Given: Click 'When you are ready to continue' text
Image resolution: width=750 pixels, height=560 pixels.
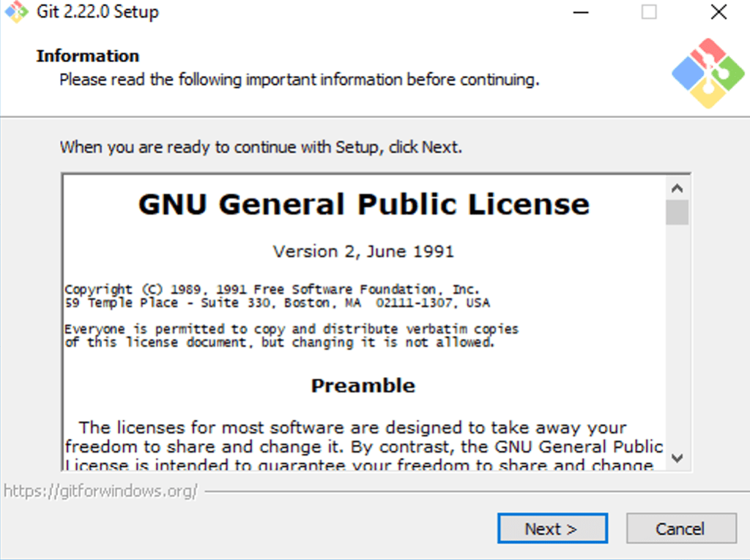Looking at the screenshot, I should pos(261,147).
